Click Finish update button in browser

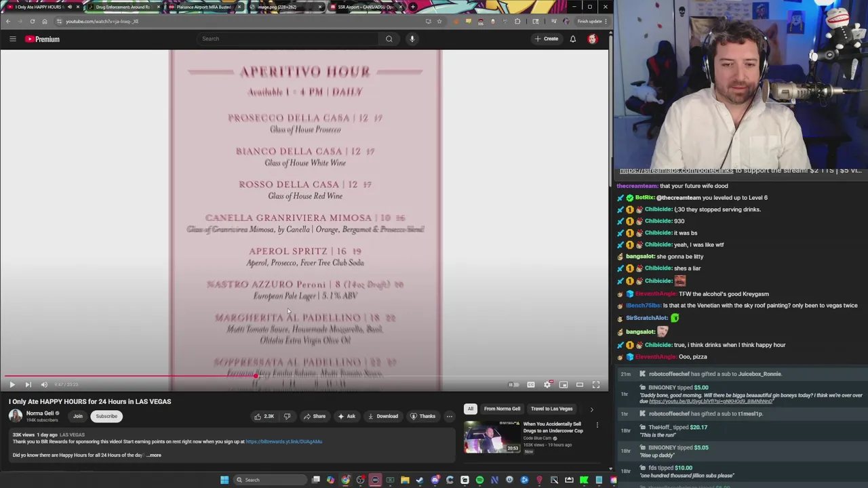pos(592,21)
